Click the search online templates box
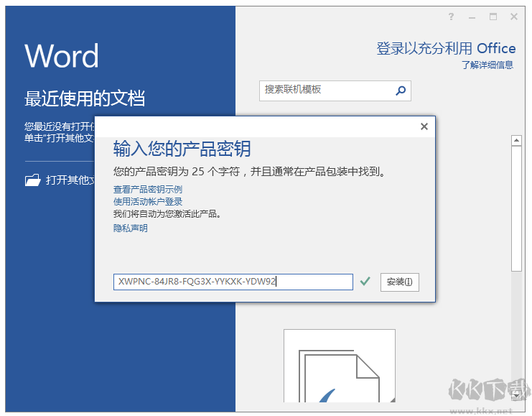532x416 pixels. (x=335, y=91)
